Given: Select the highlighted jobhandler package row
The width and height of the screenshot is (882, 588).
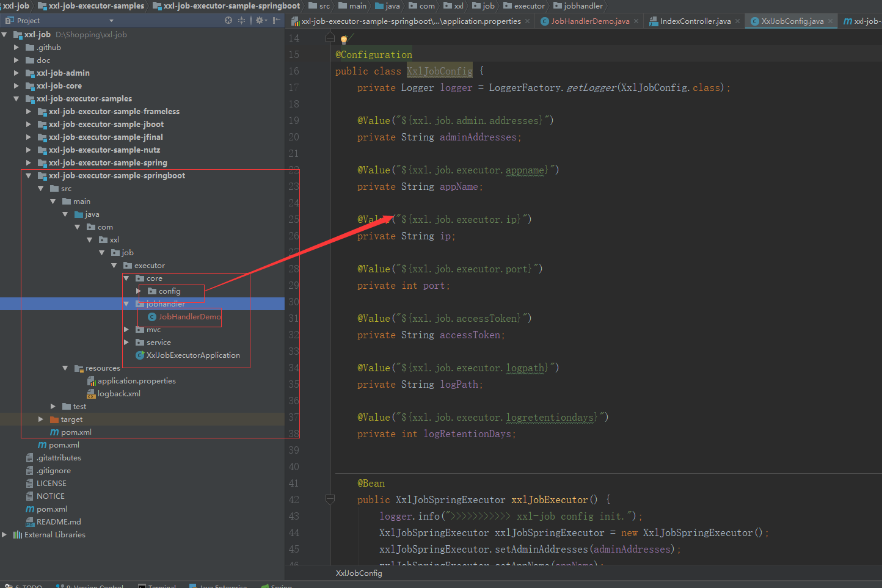Looking at the screenshot, I should click(x=142, y=303).
